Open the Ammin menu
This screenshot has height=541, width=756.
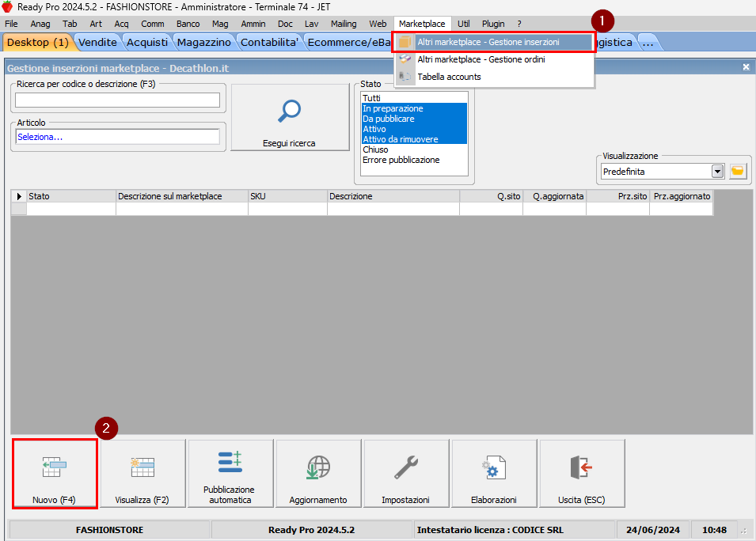253,24
